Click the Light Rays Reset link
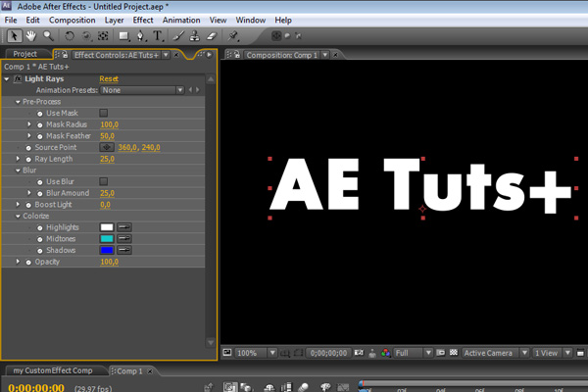Viewport: 588px width, 392px height. (109, 78)
